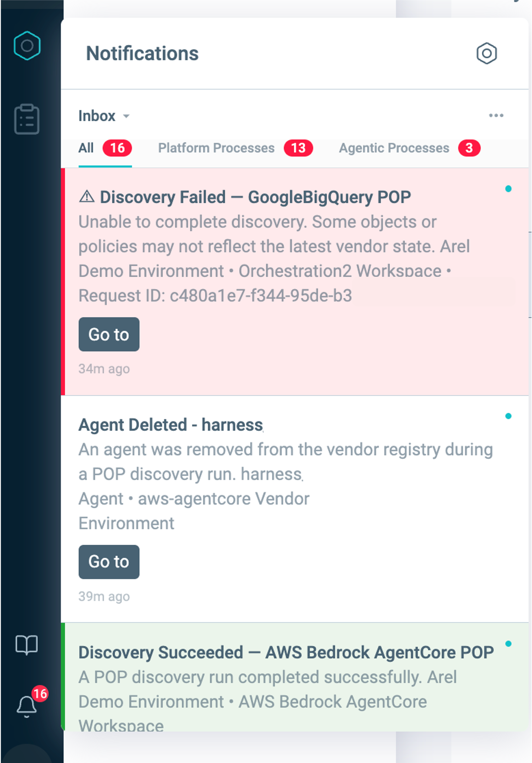Viewport: 532px width, 763px height.
Task: Click the red 3 badge on Agentic Processes
Action: 469,148
